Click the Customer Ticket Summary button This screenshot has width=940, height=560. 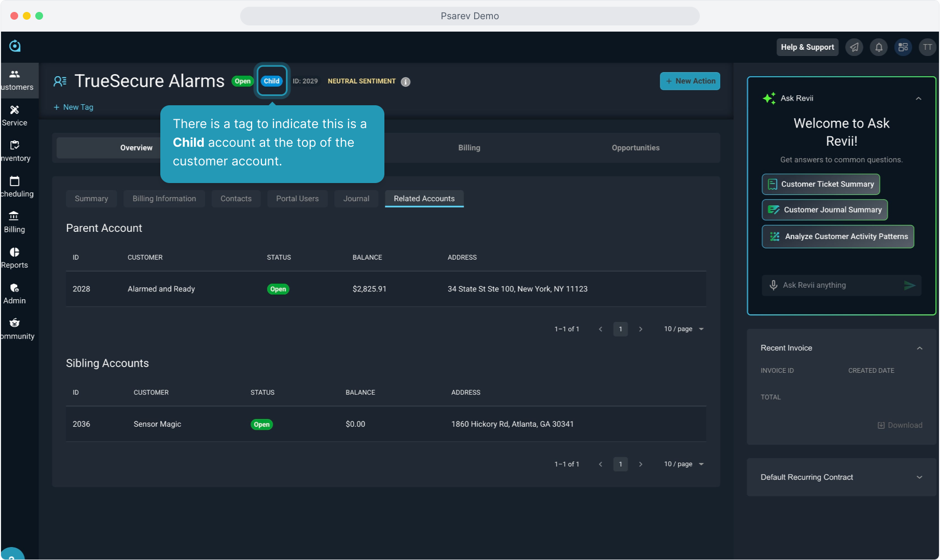coord(820,184)
